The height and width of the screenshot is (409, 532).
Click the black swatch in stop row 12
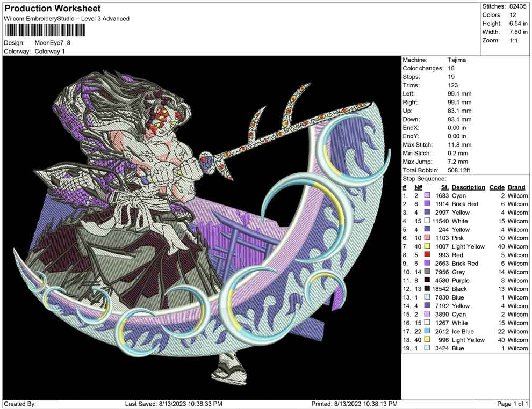(x=427, y=289)
